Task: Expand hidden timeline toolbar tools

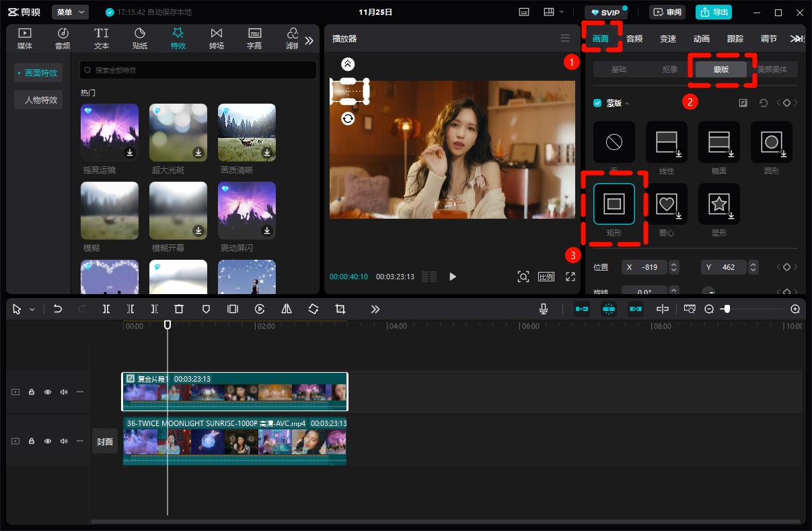Action: click(375, 309)
